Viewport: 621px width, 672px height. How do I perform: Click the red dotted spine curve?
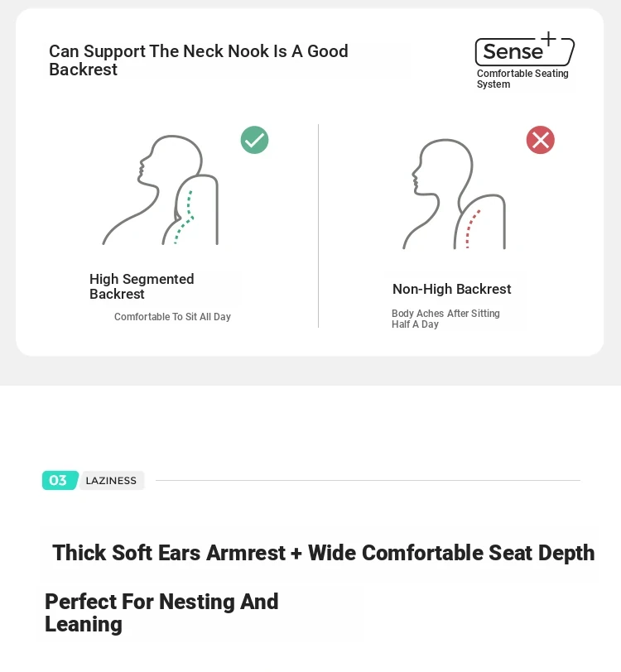pos(473,229)
